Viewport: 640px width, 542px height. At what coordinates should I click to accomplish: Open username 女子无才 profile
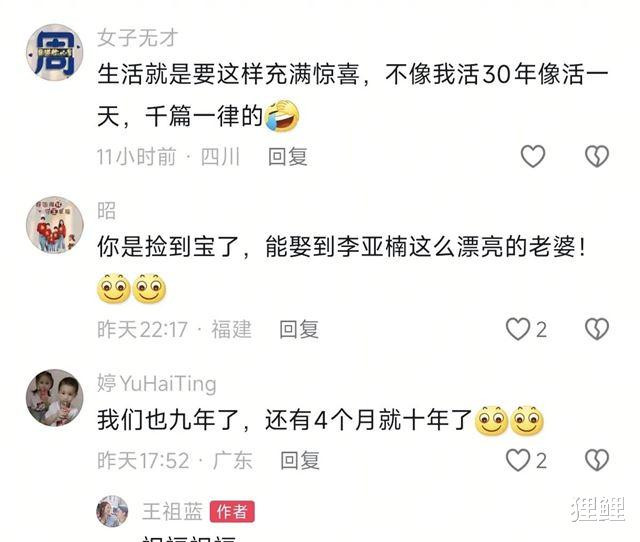[x=138, y=38]
